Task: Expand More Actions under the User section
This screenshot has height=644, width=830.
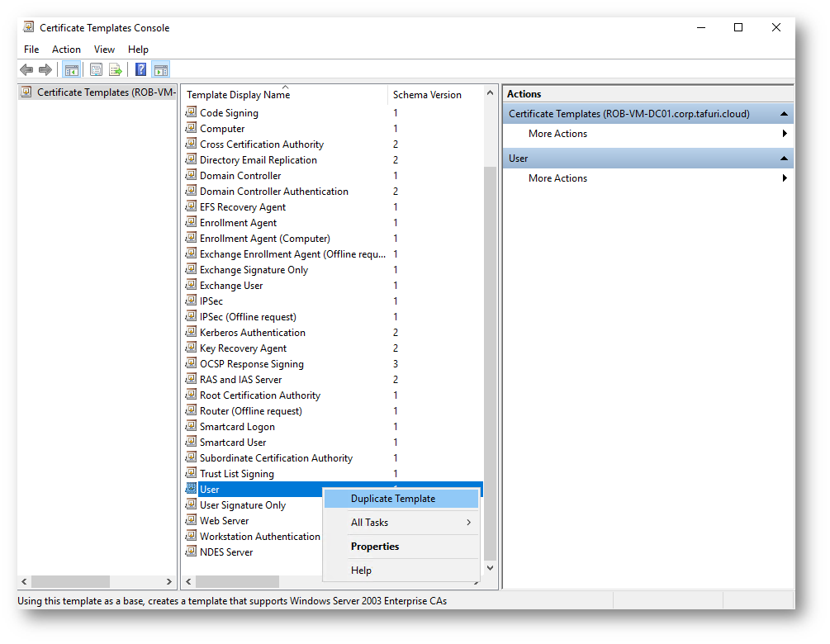Action: (x=784, y=178)
